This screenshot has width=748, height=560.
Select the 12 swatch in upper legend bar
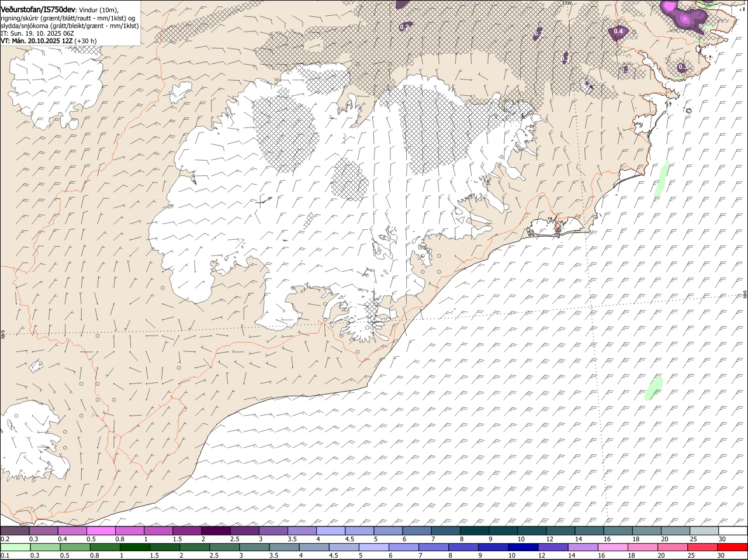click(560, 531)
